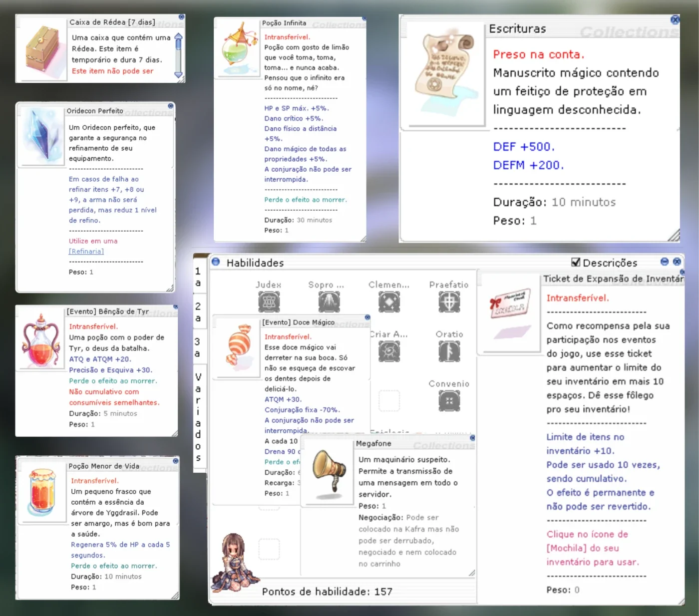Click 'Duração: 10 minutos' in Escrituras window
The width and height of the screenshot is (699, 616).
tap(554, 202)
